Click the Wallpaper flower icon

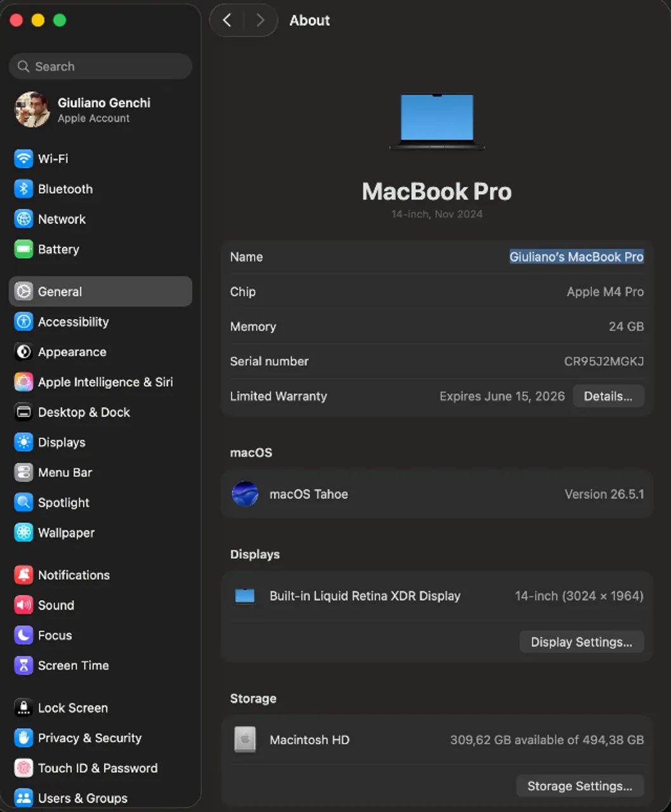[23, 533]
